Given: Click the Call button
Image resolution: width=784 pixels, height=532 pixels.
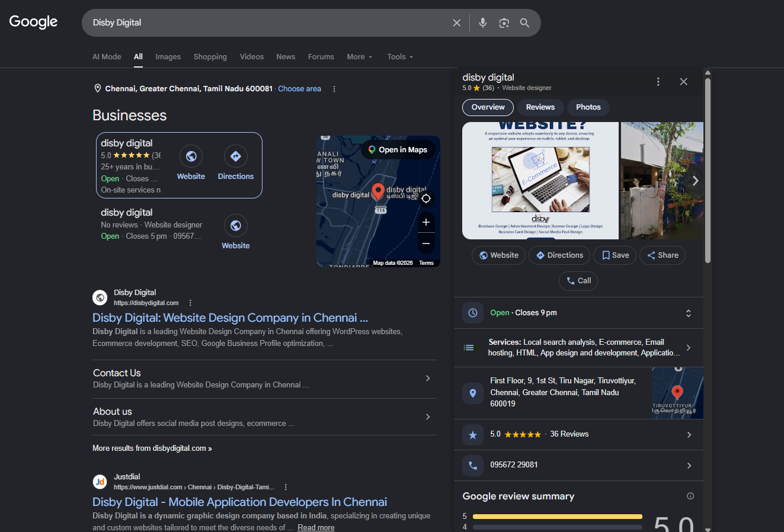Looking at the screenshot, I should coord(578,281).
